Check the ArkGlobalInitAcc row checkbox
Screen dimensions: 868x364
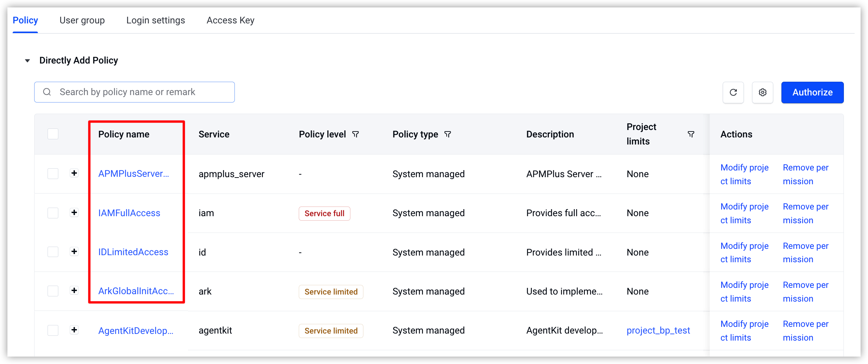click(53, 291)
